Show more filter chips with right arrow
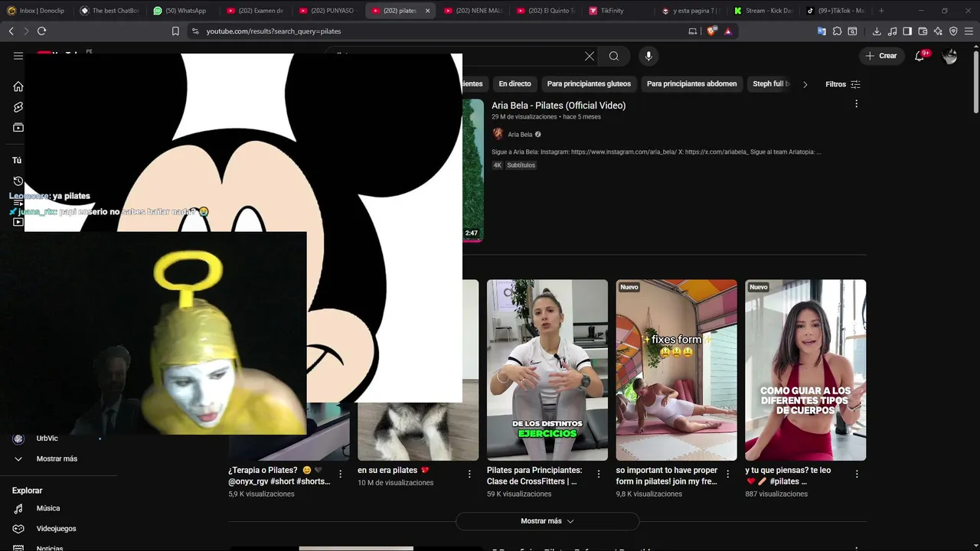 tap(805, 84)
